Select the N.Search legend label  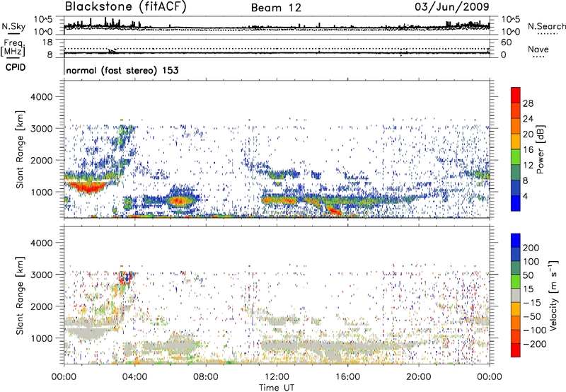click(546, 26)
